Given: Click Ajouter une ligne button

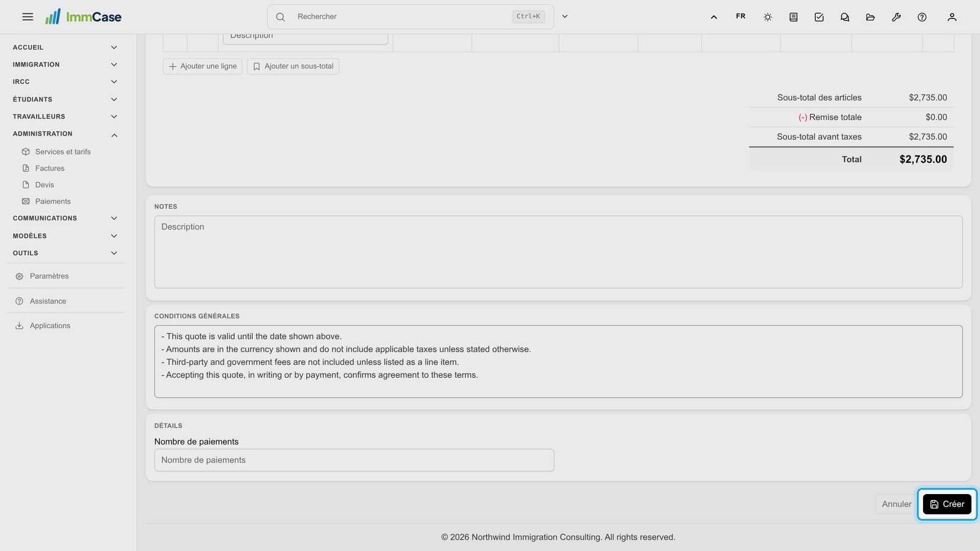Looking at the screenshot, I should (203, 66).
